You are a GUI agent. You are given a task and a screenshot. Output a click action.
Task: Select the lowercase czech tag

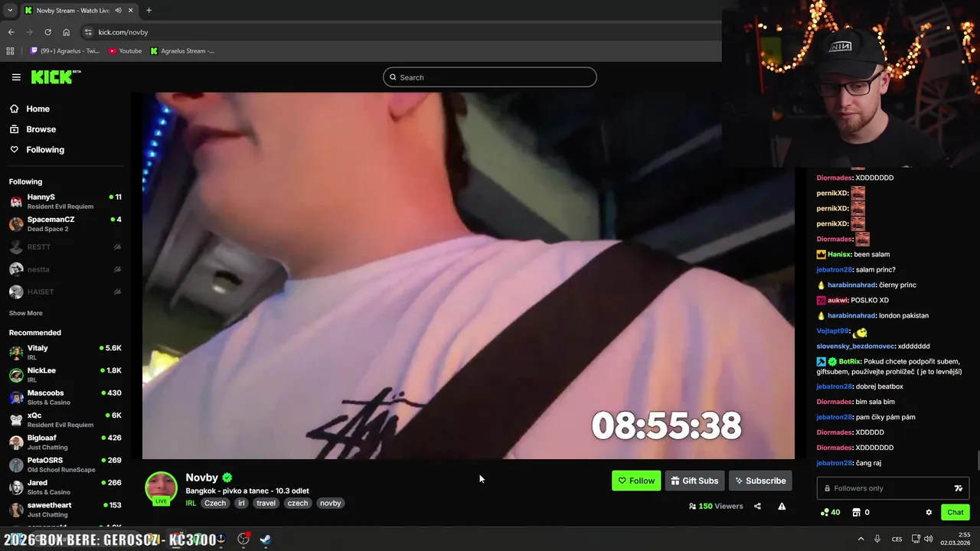pos(298,503)
